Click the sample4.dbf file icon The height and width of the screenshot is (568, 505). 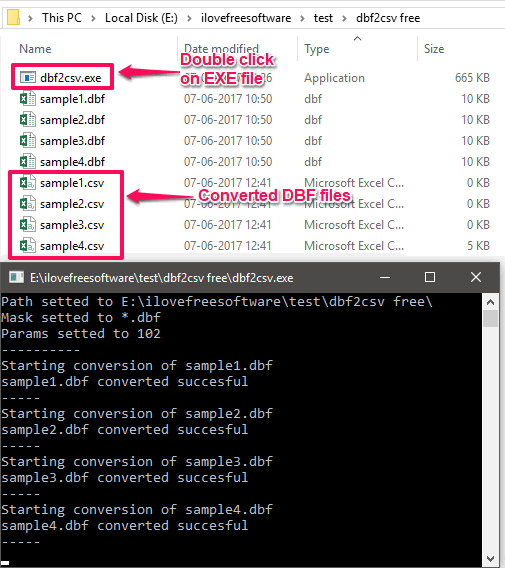pos(28,162)
